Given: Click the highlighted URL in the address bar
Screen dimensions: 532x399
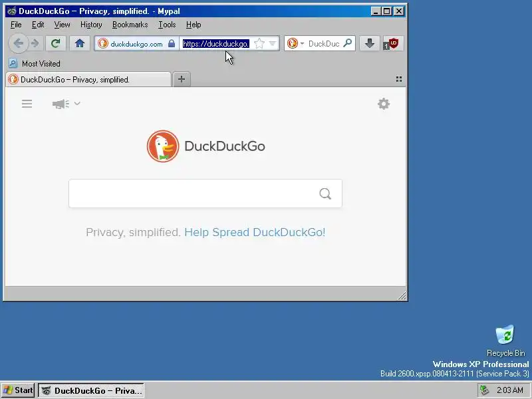Looking at the screenshot, I should 215,44.
